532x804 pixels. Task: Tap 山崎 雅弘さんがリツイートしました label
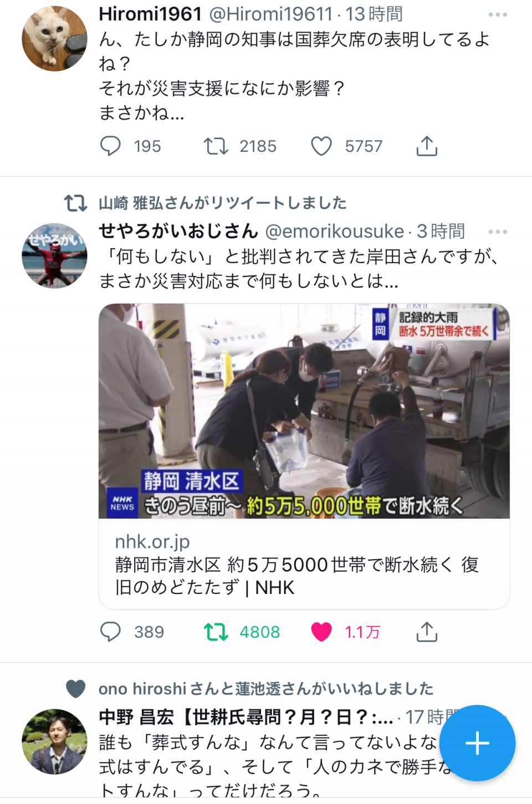click(223, 203)
